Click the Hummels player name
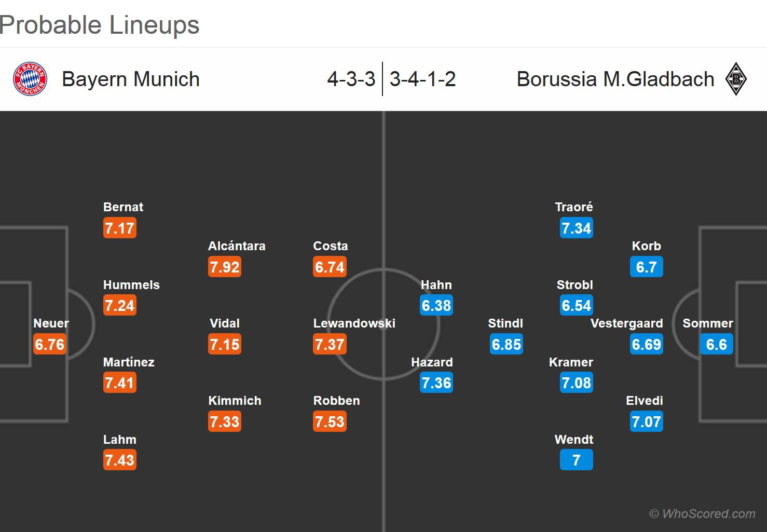 pos(131,284)
